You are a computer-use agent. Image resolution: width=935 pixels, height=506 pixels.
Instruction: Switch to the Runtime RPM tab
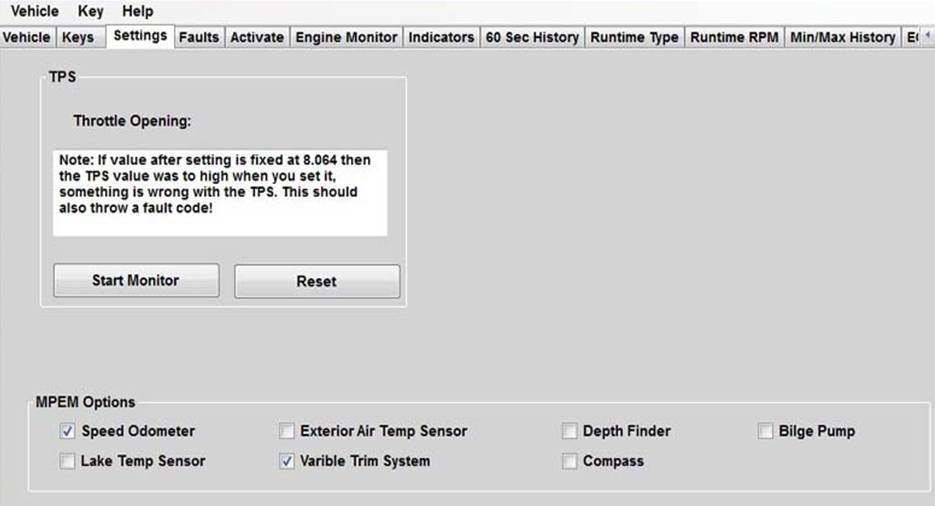coord(735,37)
